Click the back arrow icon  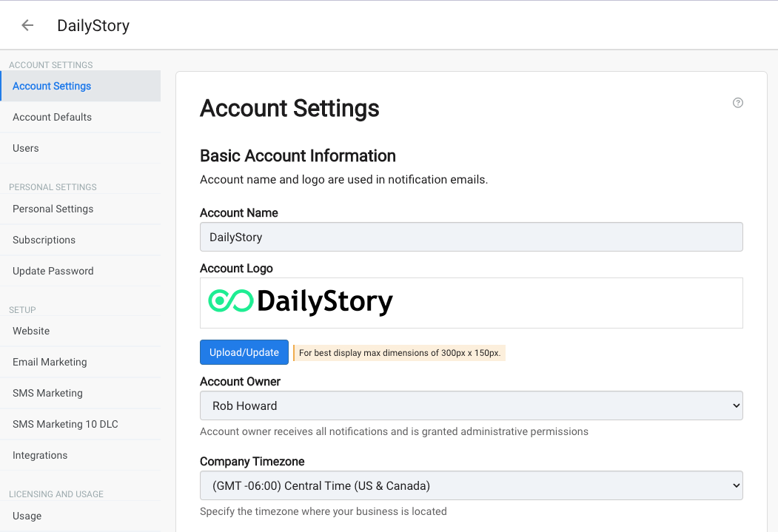[x=27, y=25]
